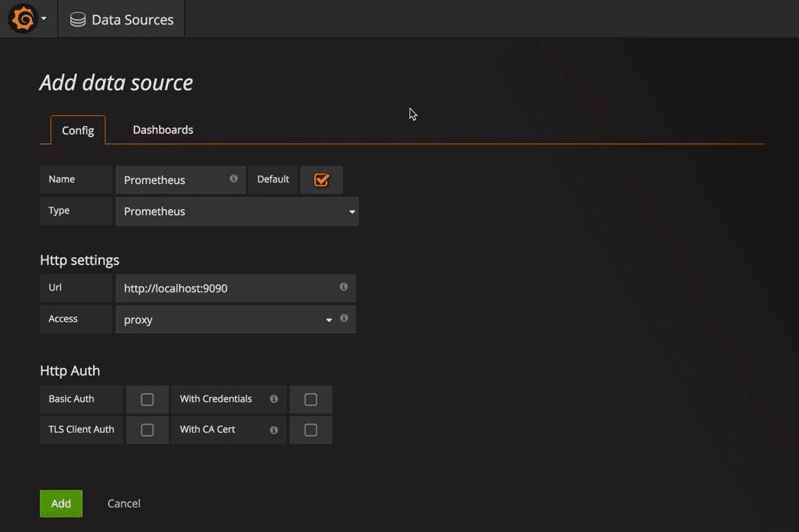The image size is (799, 532).
Task: Click the Name field info icon
Action: (x=234, y=179)
